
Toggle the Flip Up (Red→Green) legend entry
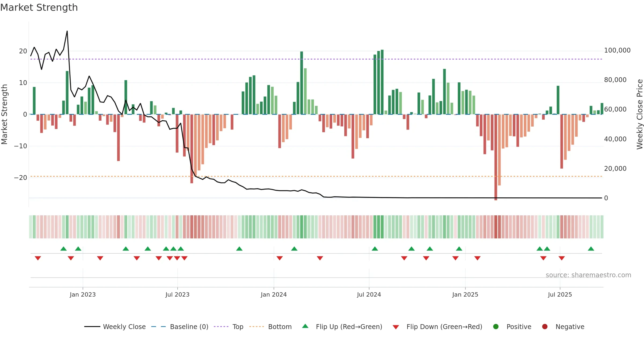click(x=342, y=327)
